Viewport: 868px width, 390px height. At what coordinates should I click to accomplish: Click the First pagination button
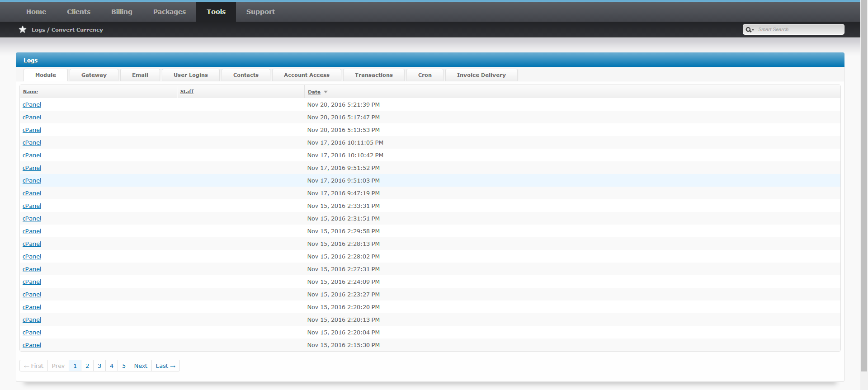click(x=33, y=366)
